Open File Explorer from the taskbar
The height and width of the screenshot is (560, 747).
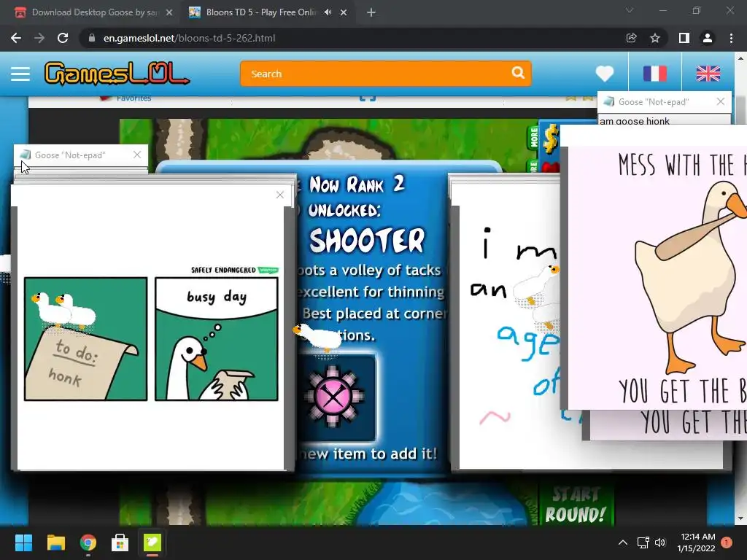coord(55,542)
